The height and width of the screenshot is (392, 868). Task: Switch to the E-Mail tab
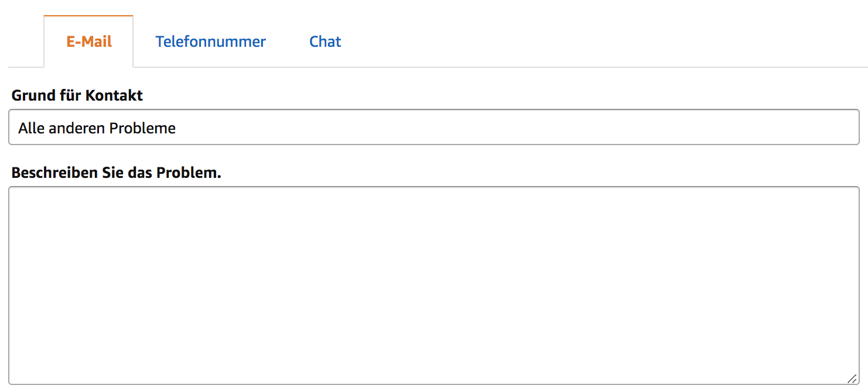tap(88, 42)
